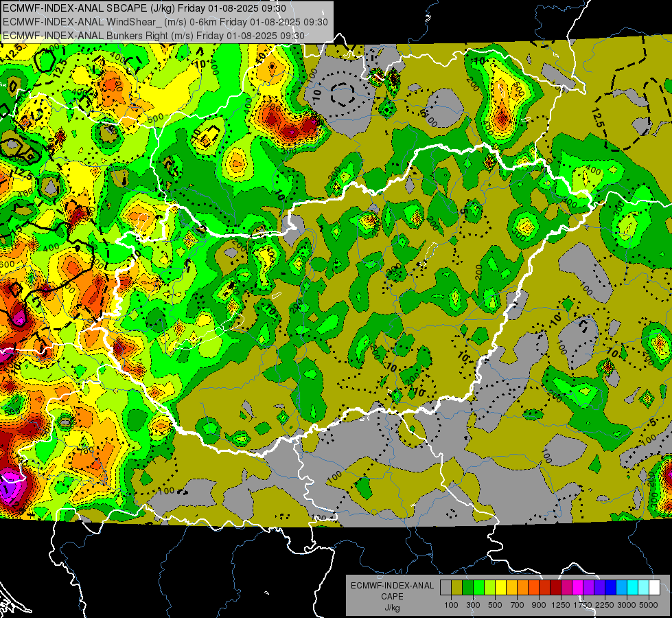Click the ECMWF-INDEX-ANAL title in the color legend
The image size is (672, 618).
tap(392, 586)
